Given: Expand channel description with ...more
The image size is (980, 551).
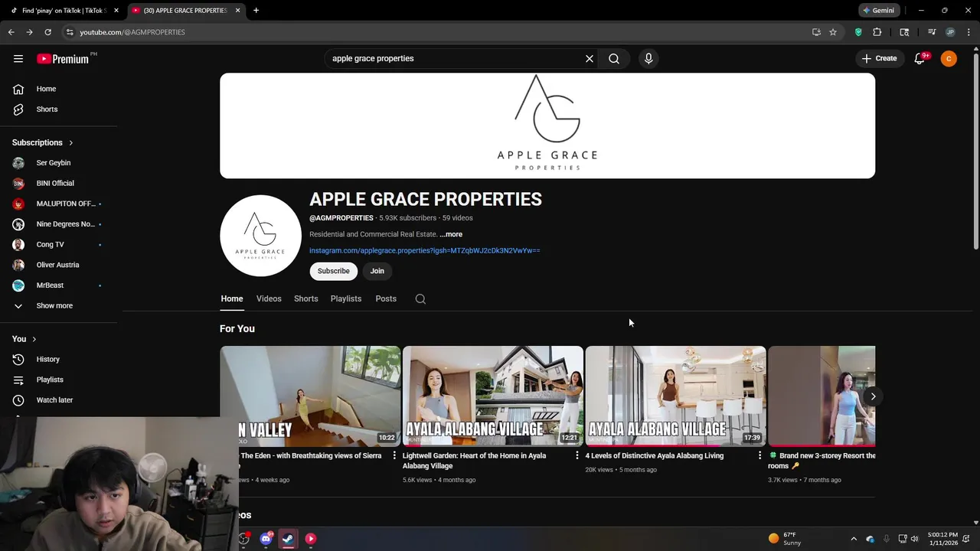Looking at the screenshot, I should [x=451, y=234].
